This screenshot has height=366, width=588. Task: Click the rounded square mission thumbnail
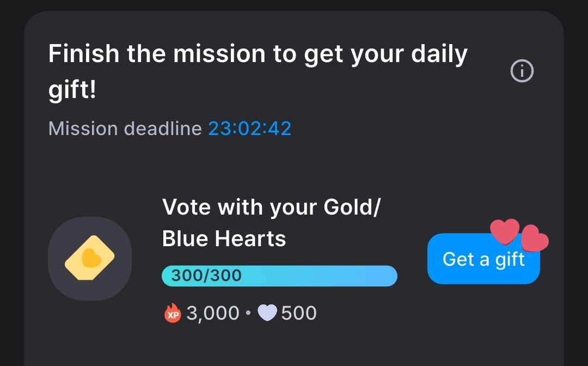(x=90, y=258)
